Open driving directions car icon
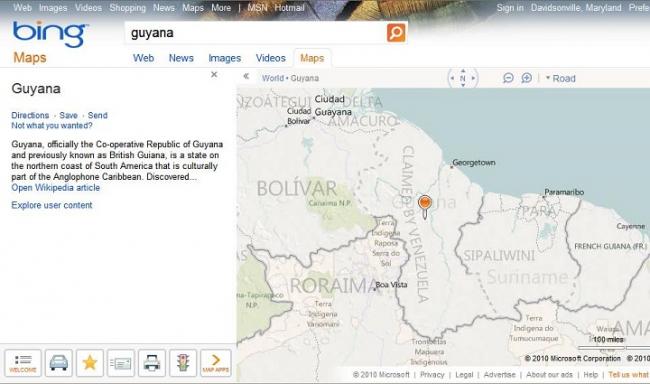The image size is (650, 384). pos(59,363)
